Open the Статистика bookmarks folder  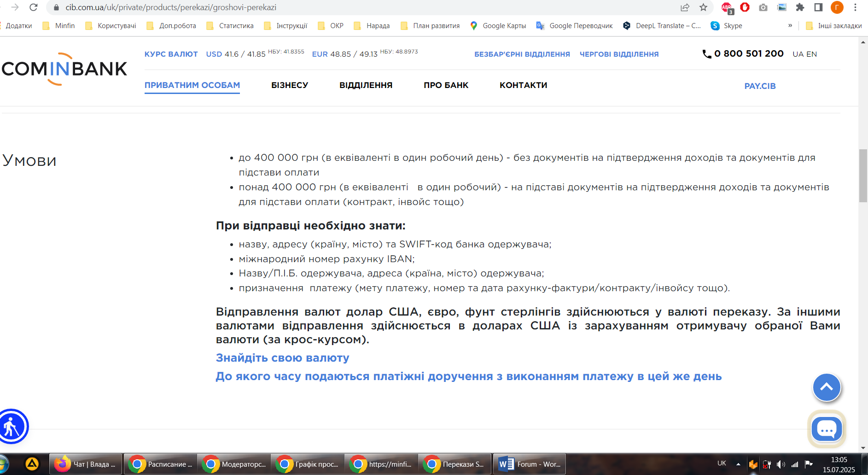pyautogui.click(x=230, y=26)
